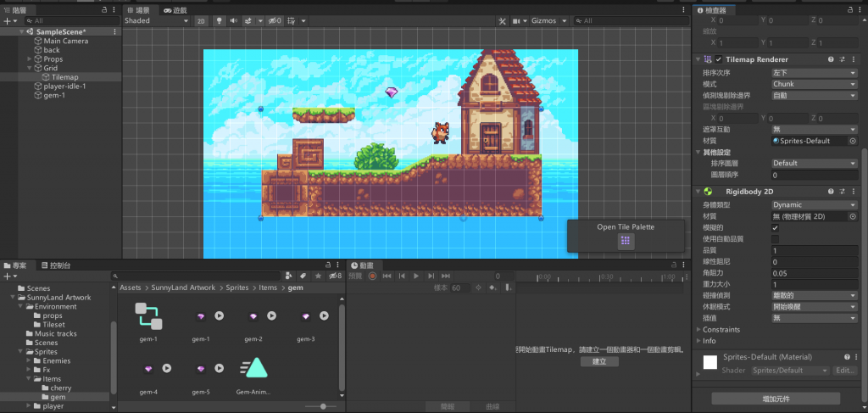This screenshot has width=868, height=413.
Task: Click 圖層順序 order in layer field
Action: coord(815,175)
